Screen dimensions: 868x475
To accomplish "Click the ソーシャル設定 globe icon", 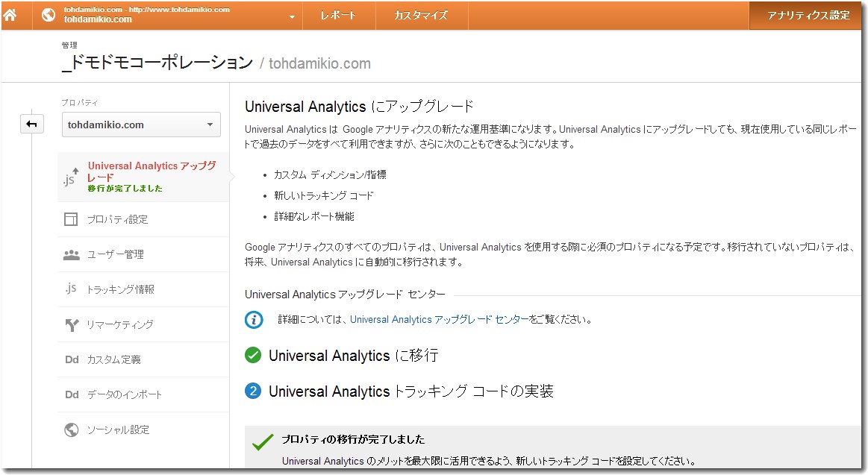I will tap(71, 430).
